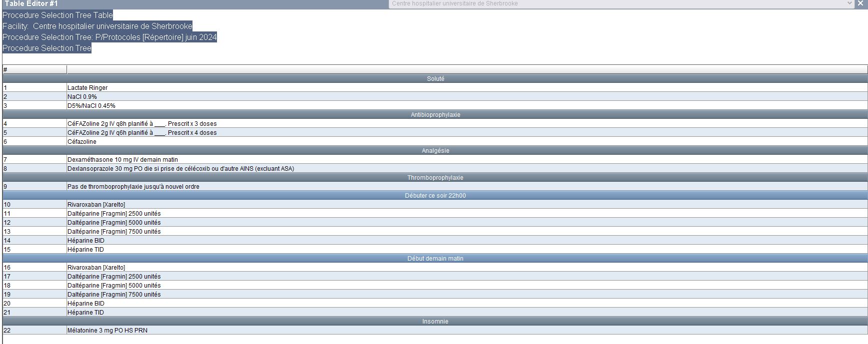Click the Analgésie section header
The height and width of the screenshot is (344, 868).
coord(435,151)
